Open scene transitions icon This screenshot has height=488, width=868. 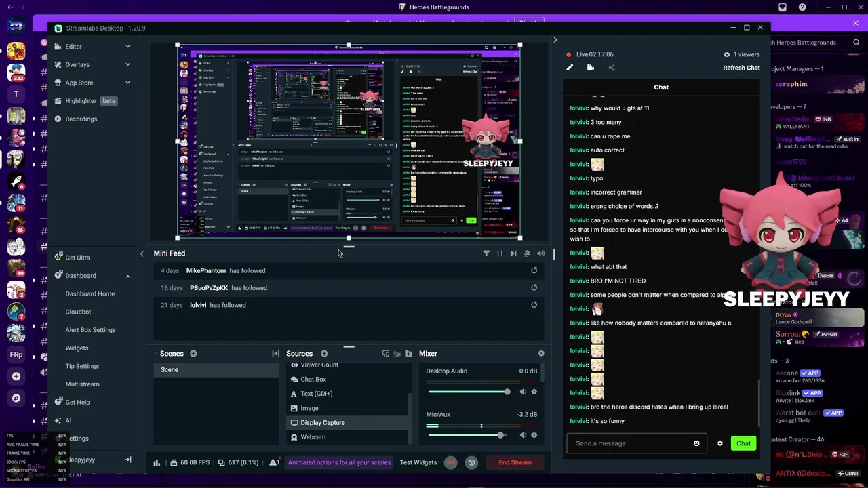[275, 353]
